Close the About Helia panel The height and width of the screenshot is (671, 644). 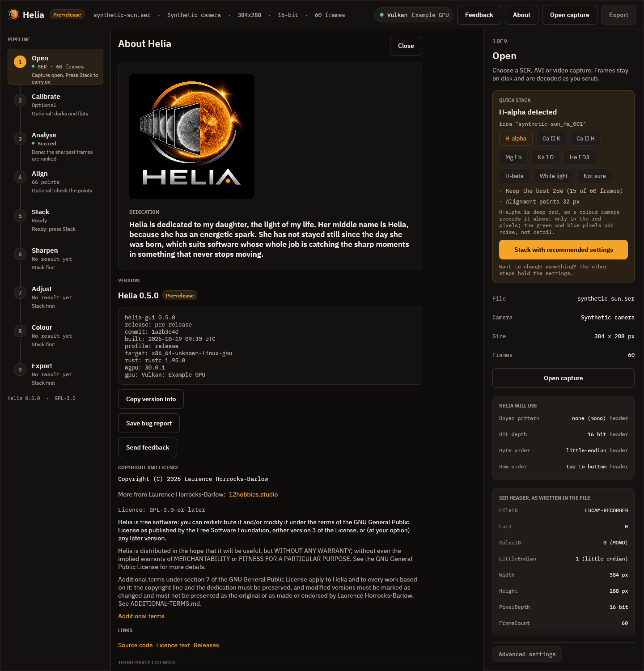(406, 46)
